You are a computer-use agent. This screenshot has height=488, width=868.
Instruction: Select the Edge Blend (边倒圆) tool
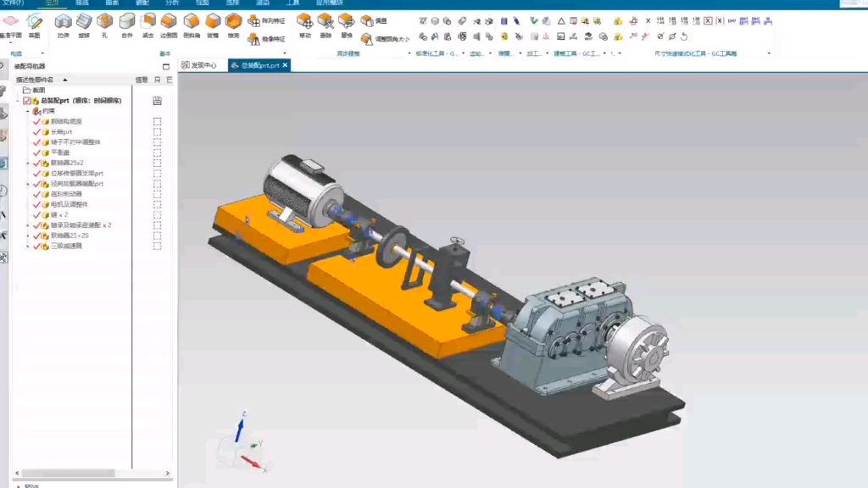[169, 23]
